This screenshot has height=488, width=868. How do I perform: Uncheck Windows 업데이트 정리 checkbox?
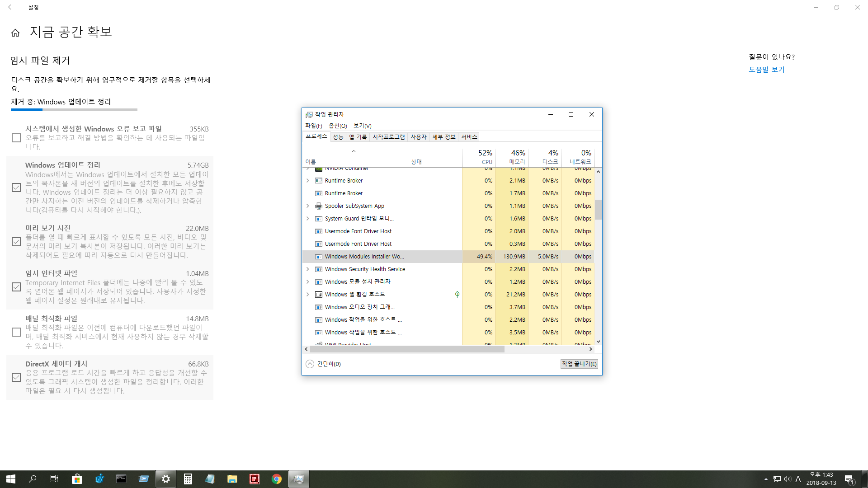pos(16,188)
